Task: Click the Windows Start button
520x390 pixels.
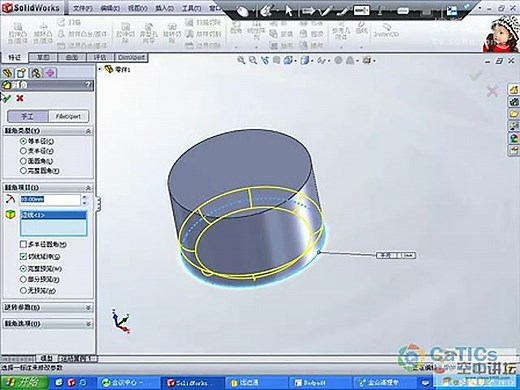Action: click(24, 382)
